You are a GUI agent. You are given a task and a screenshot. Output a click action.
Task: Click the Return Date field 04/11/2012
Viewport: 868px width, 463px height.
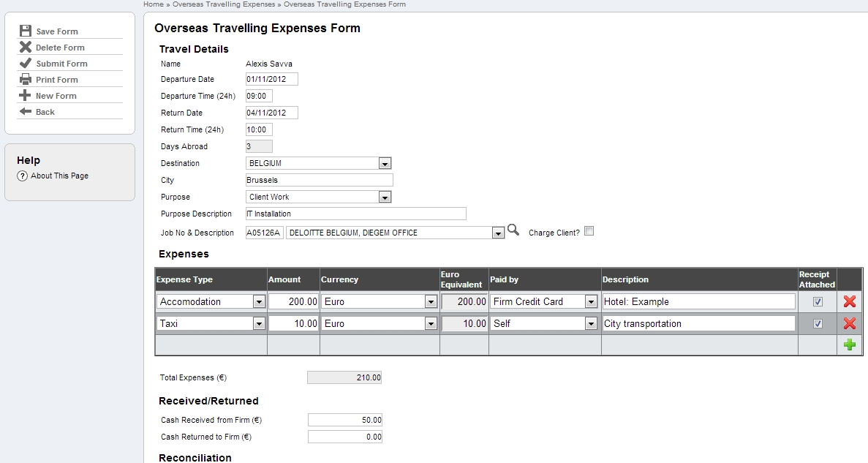click(x=272, y=113)
